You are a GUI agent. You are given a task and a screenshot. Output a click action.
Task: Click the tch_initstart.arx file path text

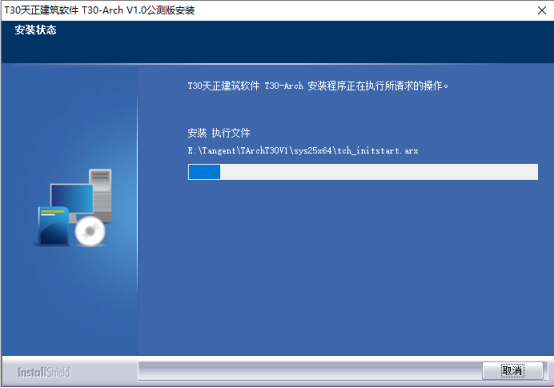pyautogui.click(x=303, y=151)
